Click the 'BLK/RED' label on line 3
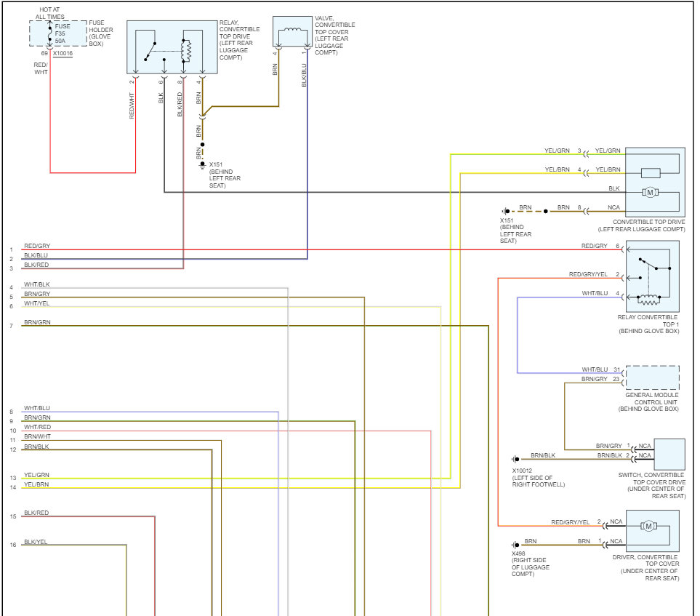700x616 pixels. click(36, 265)
